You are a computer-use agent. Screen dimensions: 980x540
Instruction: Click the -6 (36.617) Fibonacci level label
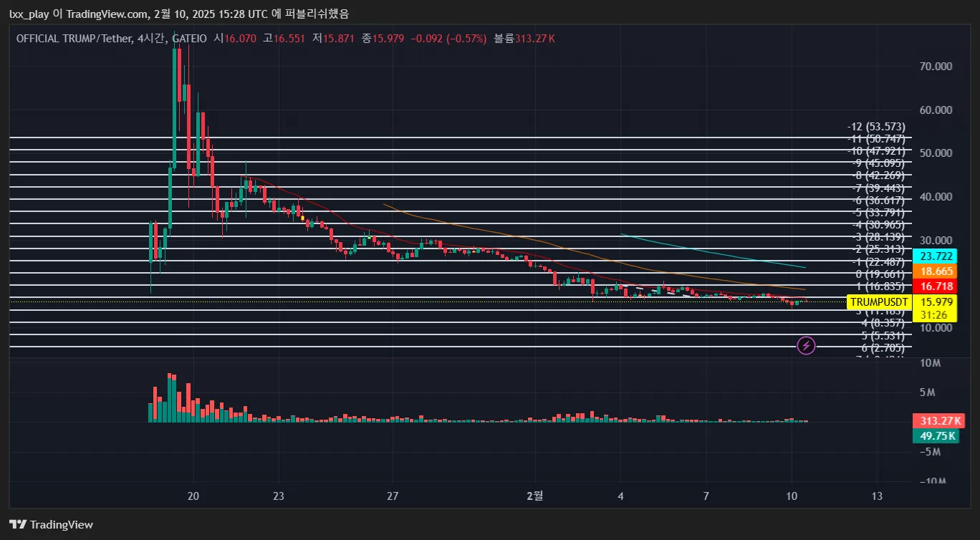878,201
